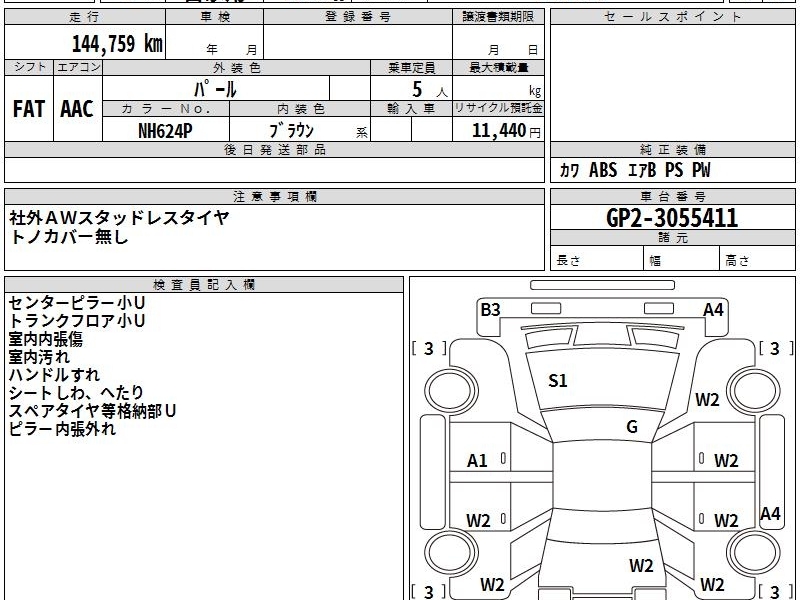Click the シフト label
800x600 pixels.
[29, 67]
